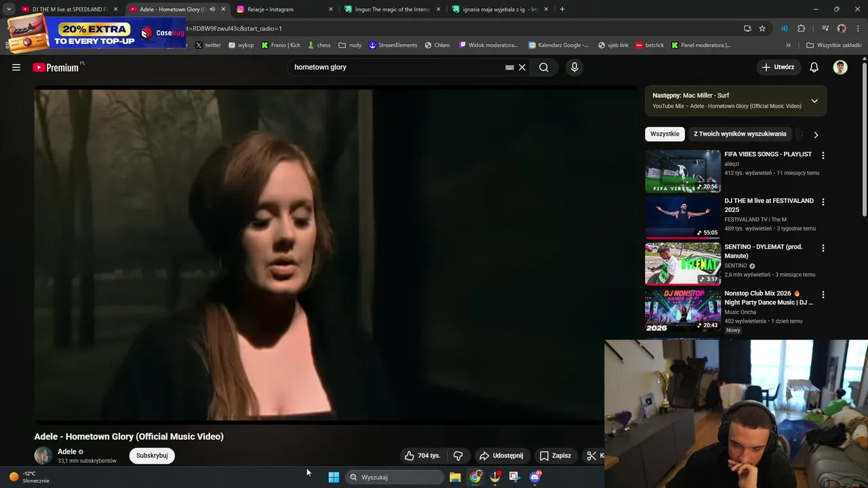
Task: Switch to 'DJ THE M live at SPEEDLAND' tab
Action: pyautogui.click(x=69, y=9)
